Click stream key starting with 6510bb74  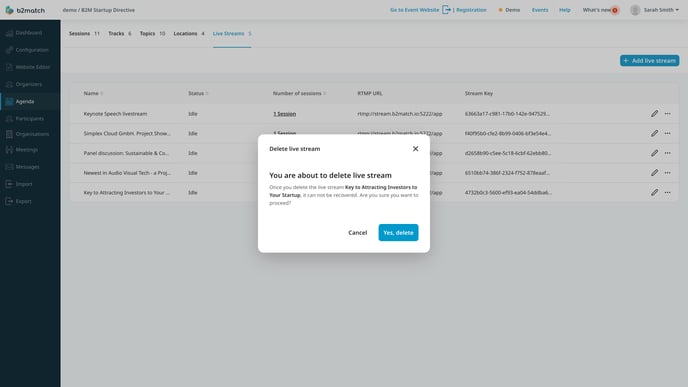[x=507, y=173]
